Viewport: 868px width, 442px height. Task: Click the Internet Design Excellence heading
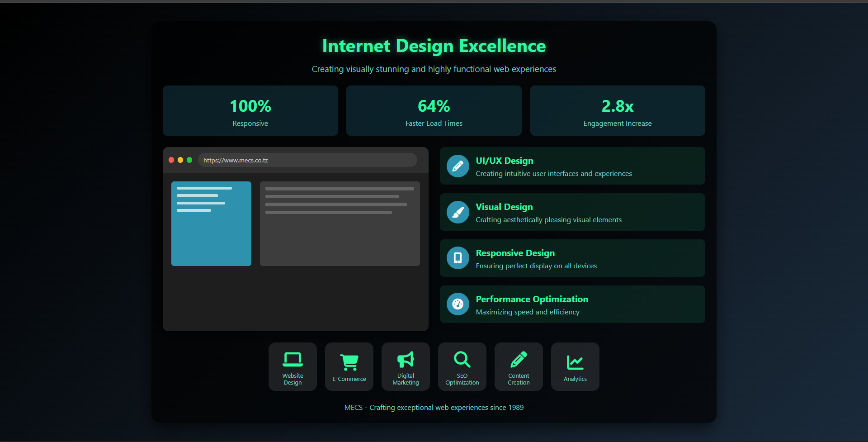(x=434, y=46)
